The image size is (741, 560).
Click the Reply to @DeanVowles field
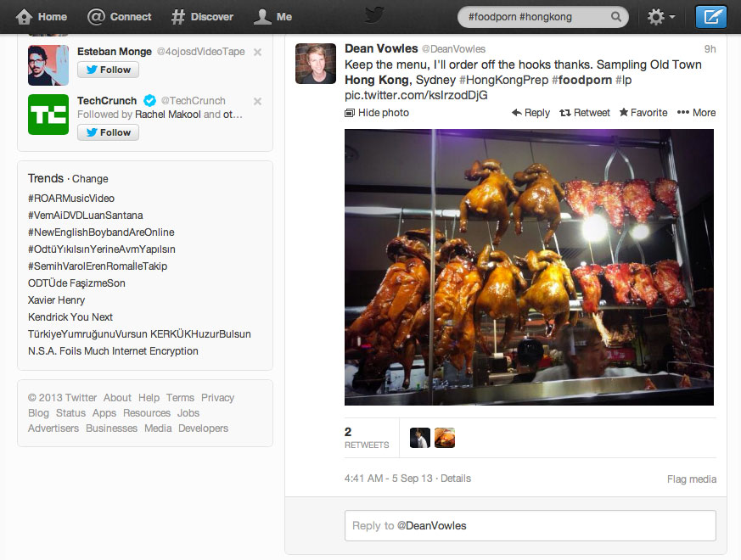530,525
